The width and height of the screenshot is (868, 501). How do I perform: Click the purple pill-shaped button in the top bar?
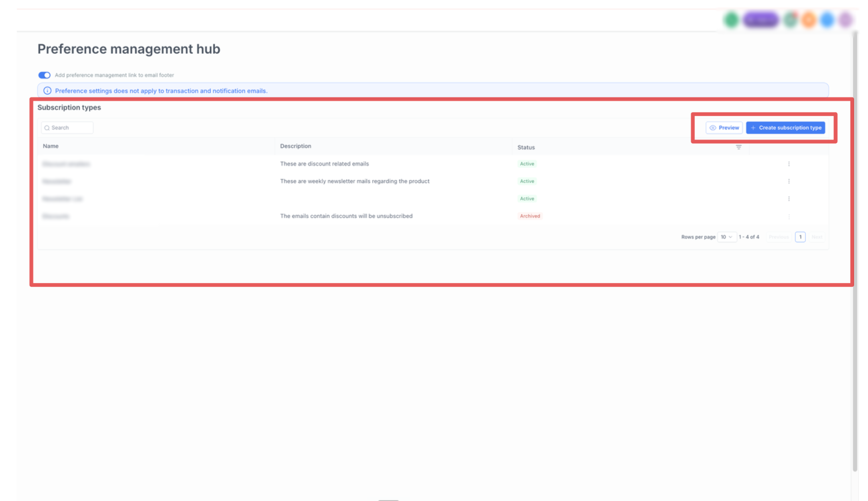[x=761, y=20]
